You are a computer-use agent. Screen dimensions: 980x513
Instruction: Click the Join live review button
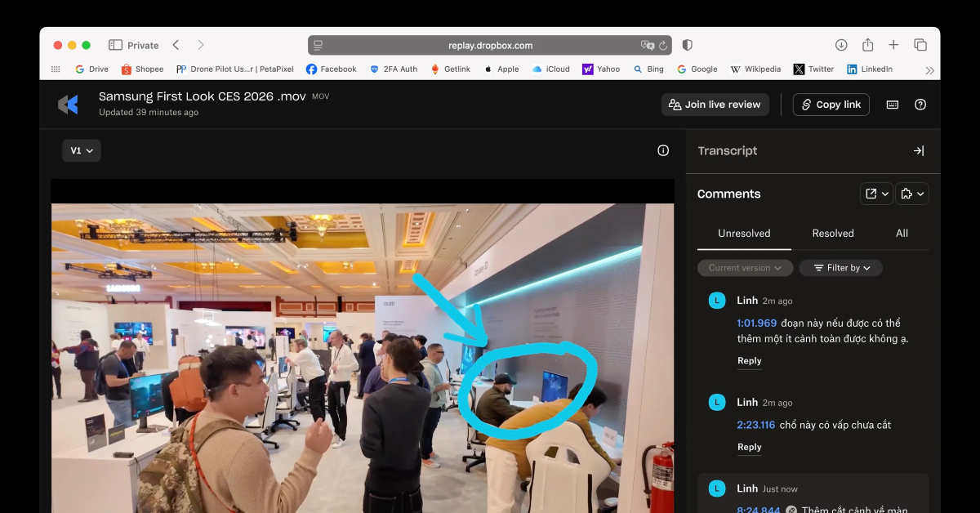[x=715, y=104]
